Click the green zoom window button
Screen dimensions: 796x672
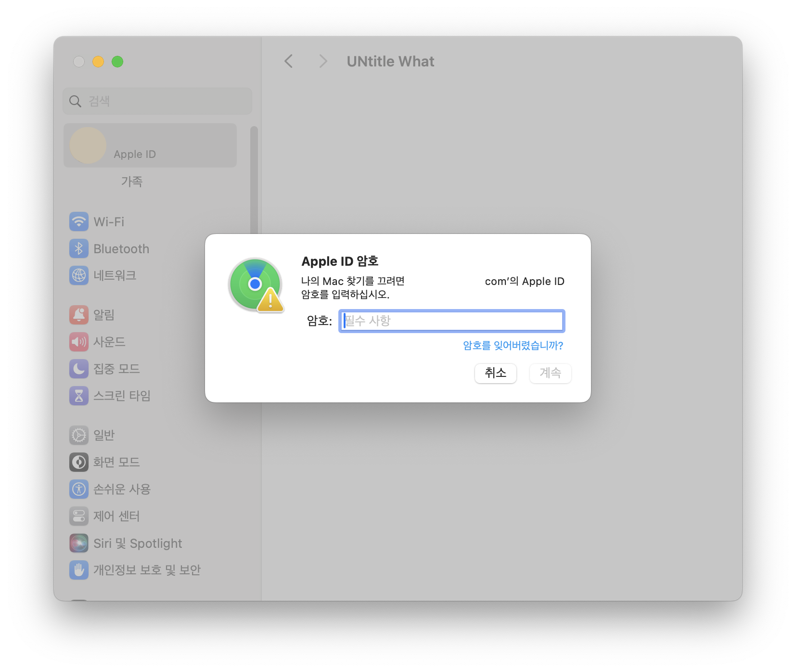tap(117, 62)
